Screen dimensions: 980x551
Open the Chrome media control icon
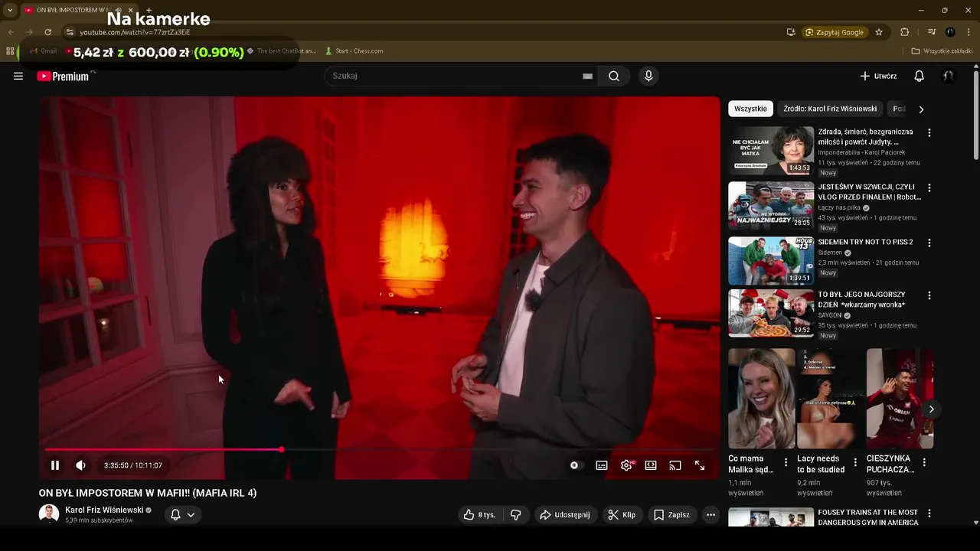[932, 32]
